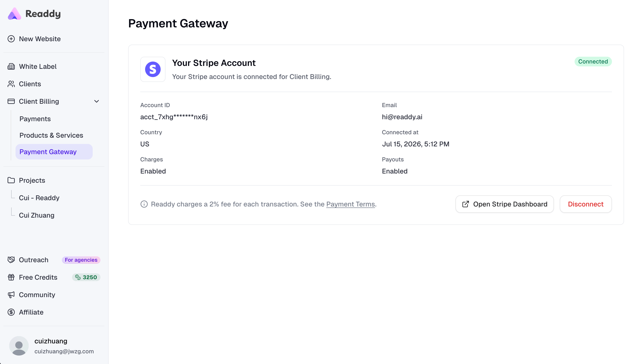Click the Open Stripe Dashboard button

504,204
